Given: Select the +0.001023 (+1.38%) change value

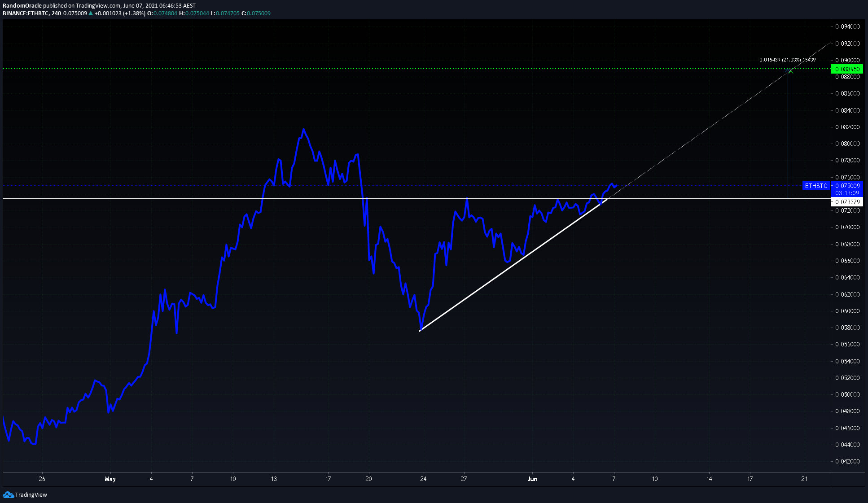Looking at the screenshot, I should pos(120,13).
